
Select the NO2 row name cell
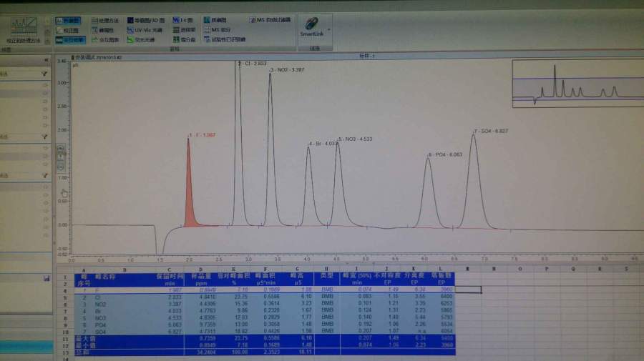(100, 305)
